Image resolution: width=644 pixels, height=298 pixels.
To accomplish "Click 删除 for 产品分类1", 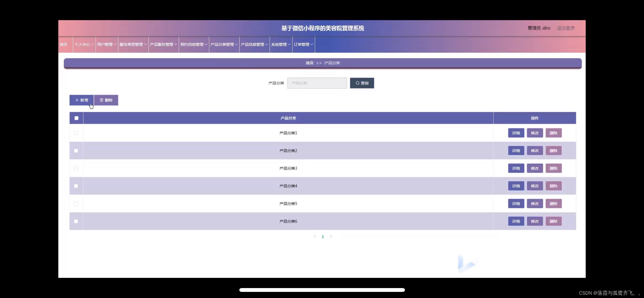I will (554, 133).
